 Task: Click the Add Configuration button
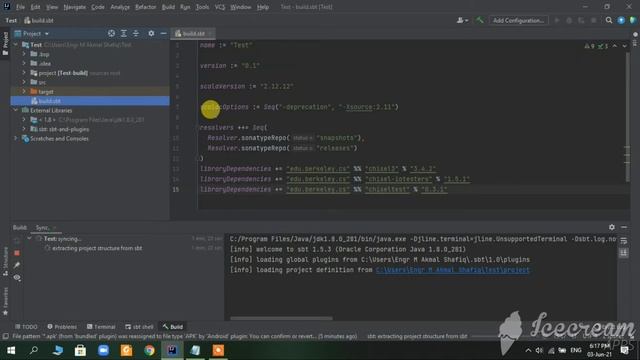[518, 20]
